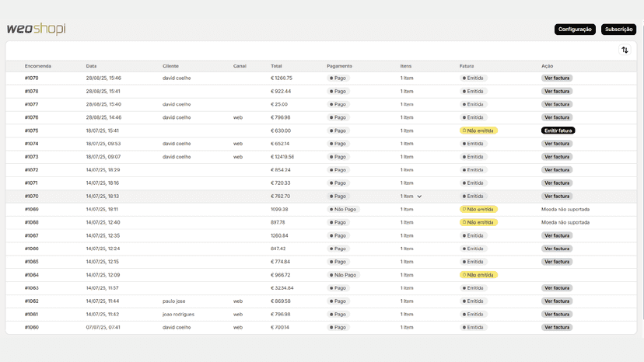The width and height of the screenshot is (644, 362).
Task: Select order number #1075
Action: [32, 131]
